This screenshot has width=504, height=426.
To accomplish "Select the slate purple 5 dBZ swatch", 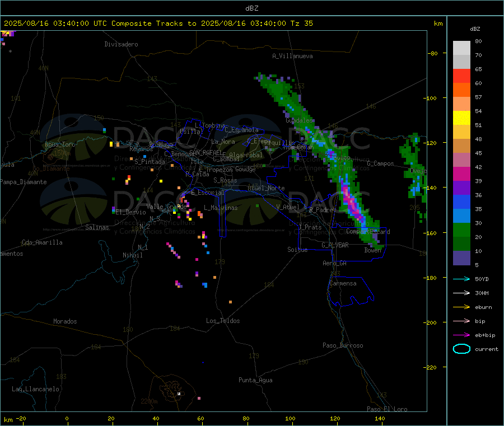I will click(461, 258).
